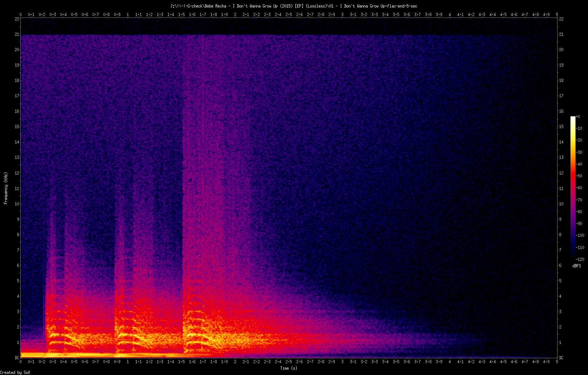Click the '-80' value on the dBFS scale
Viewport: 588px width, 375px height.
(579, 212)
